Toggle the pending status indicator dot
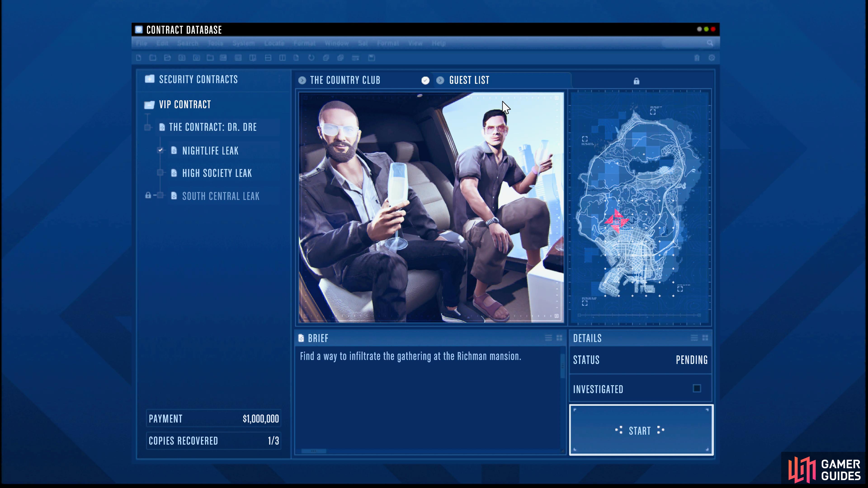Screen dimensions: 868x488 click(440, 80)
